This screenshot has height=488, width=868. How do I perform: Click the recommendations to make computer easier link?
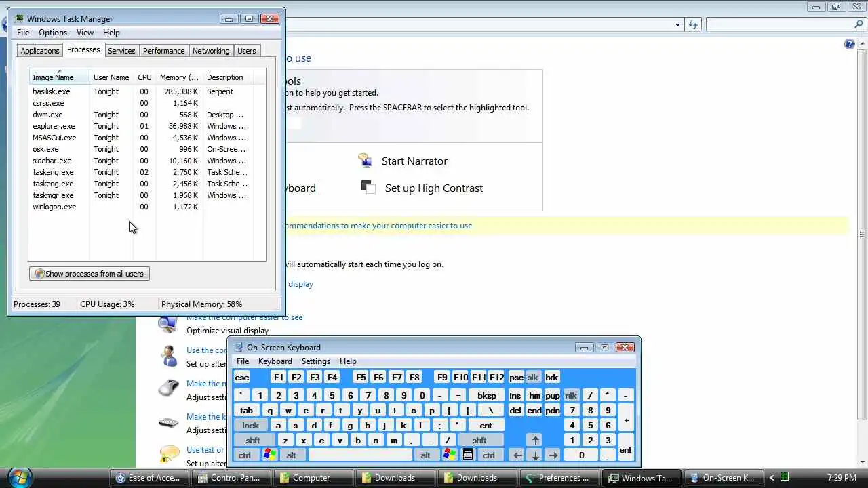tap(378, 226)
